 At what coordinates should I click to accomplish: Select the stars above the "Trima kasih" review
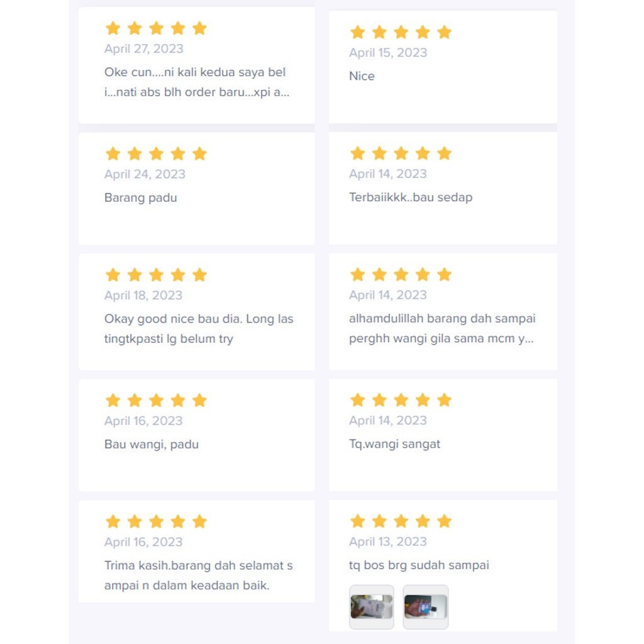[x=156, y=521]
